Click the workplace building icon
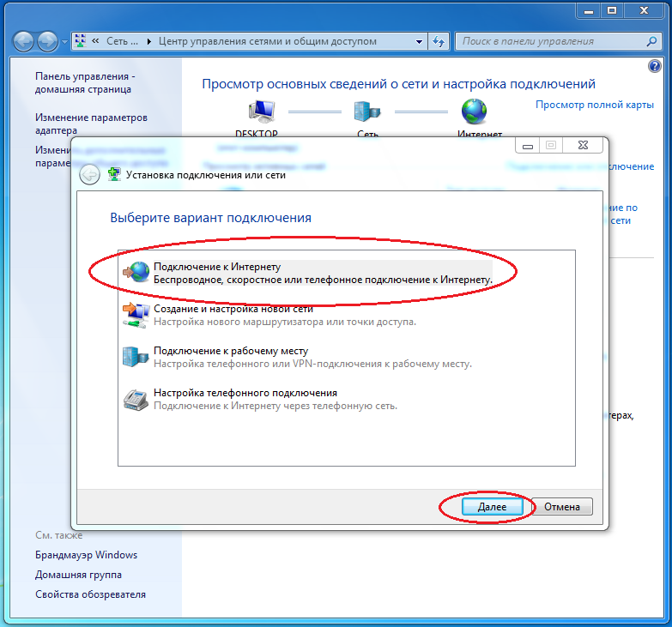Viewport: 672px width, 627px height. [x=136, y=357]
